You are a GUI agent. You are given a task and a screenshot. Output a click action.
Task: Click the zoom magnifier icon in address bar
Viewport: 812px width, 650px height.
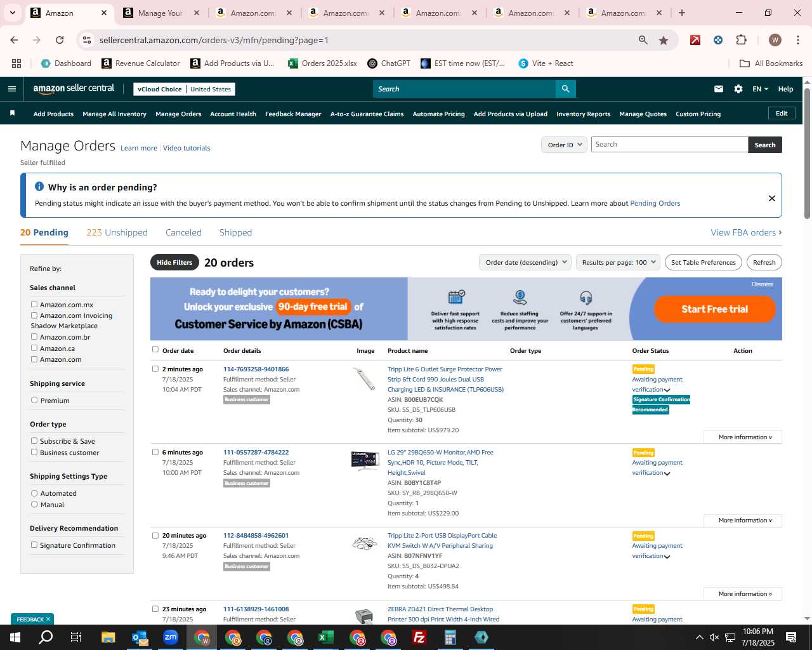pos(643,40)
